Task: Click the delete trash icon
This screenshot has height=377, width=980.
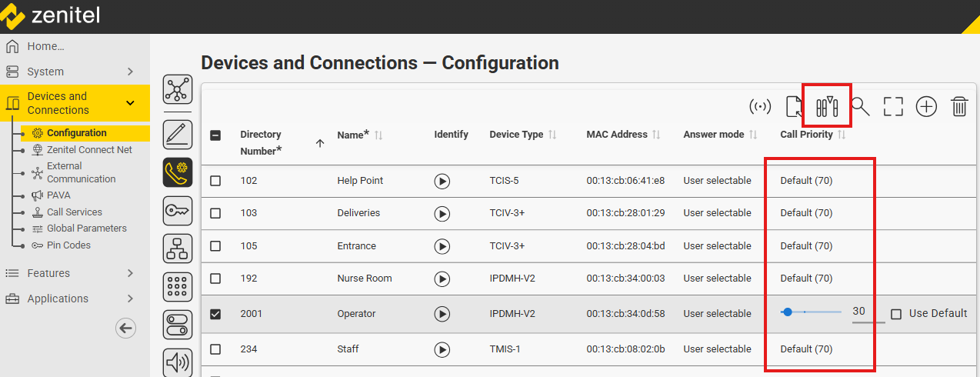Action: coord(959,107)
